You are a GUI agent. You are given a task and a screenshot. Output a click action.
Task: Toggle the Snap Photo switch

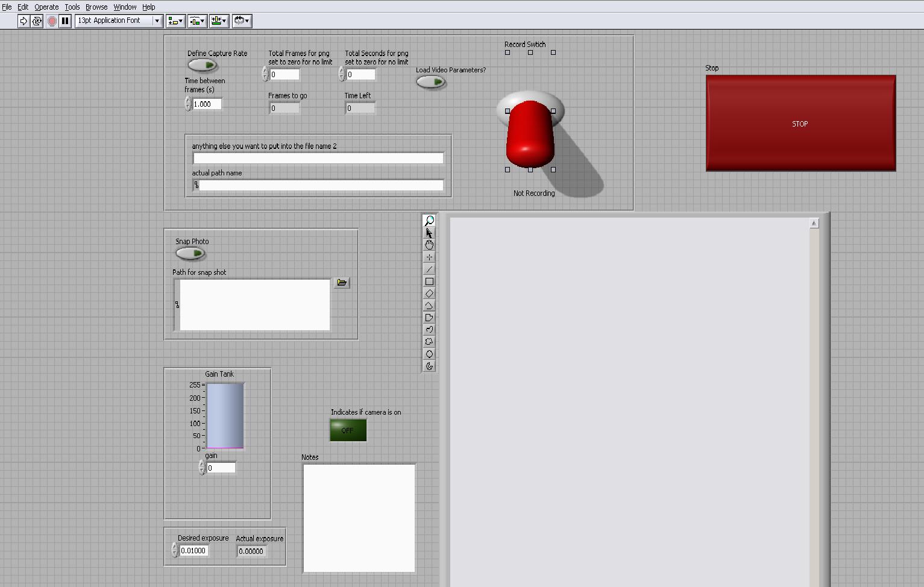point(190,253)
